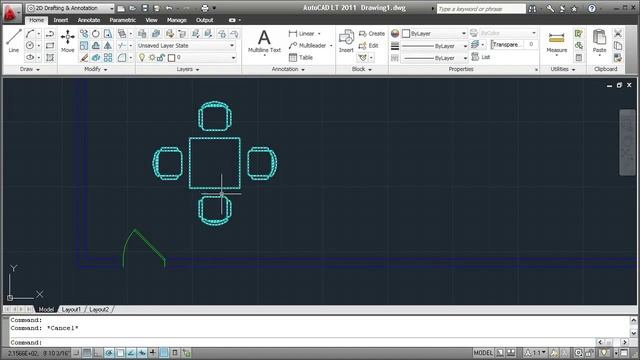Expand the Utilities panel
The height and width of the screenshot is (360, 640).
point(562,69)
